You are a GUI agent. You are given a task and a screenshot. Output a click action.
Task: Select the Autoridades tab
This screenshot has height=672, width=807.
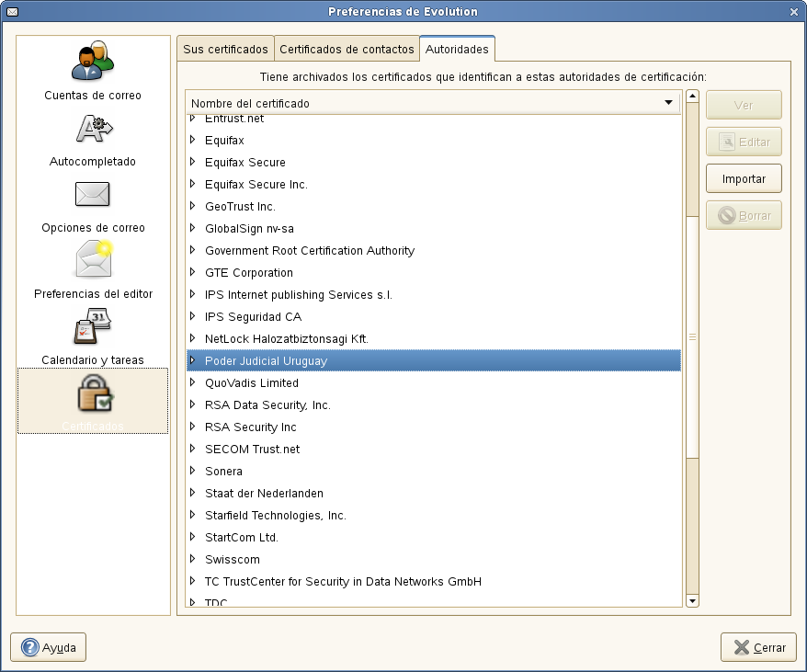point(457,50)
